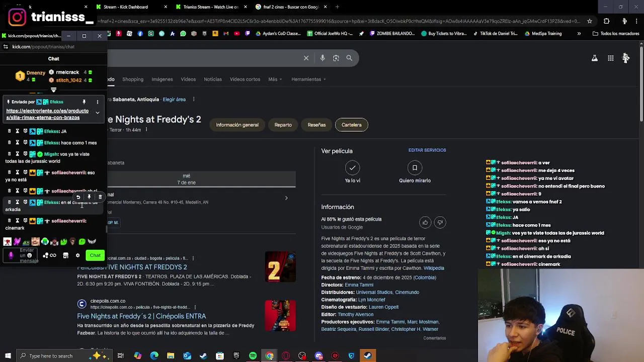This screenshot has height=362, width=644.
Task: Click the green Chat send button
Action: pyautogui.click(x=95, y=255)
